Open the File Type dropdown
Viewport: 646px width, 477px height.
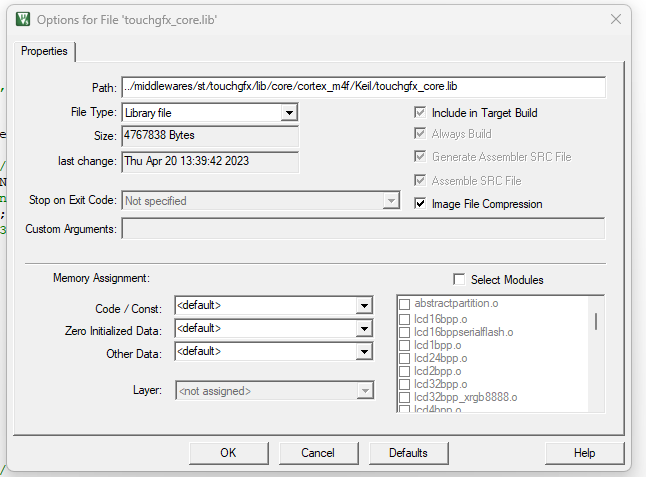pos(289,112)
